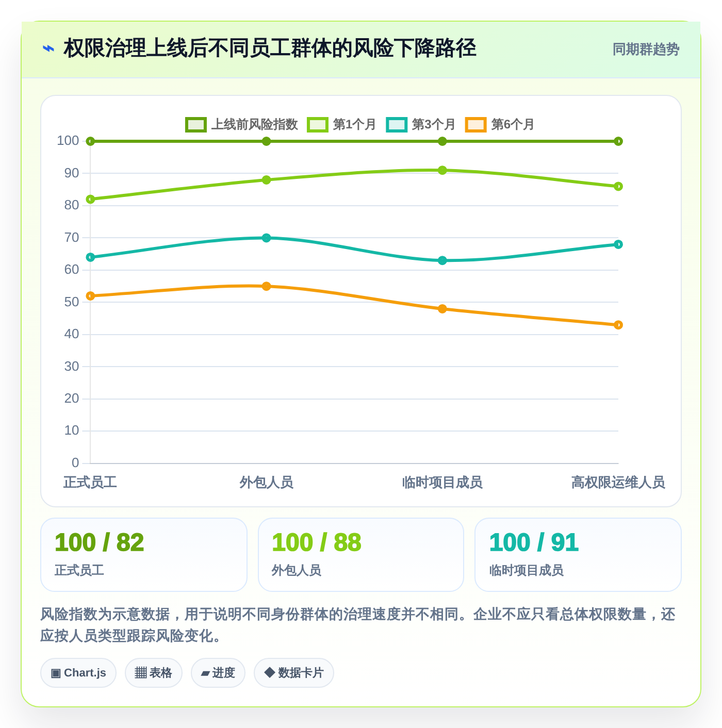
Task: Click the 第6个月 data point for 外包人员
Action: (x=266, y=286)
